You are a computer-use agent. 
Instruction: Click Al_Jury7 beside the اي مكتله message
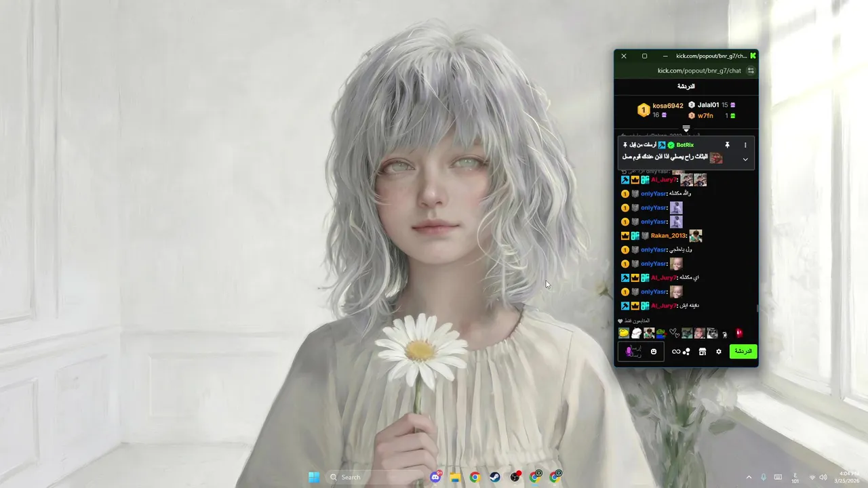click(664, 278)
